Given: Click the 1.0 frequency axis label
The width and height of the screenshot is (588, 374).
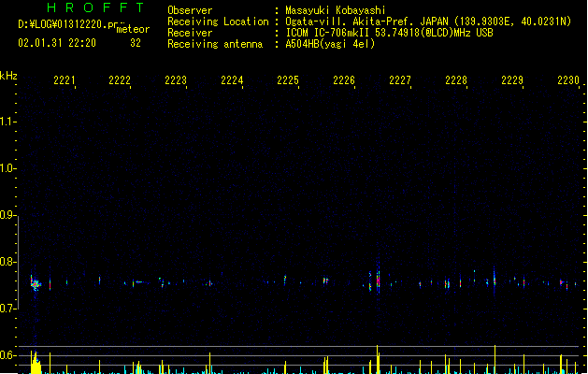Looking at the screenshot, I should (x=7, y=168).
